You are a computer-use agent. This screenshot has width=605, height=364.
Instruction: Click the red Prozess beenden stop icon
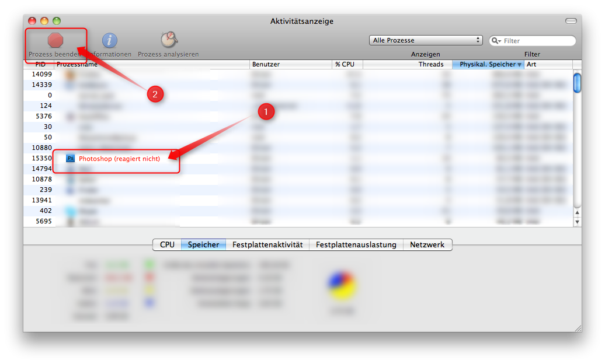(x=55, y=40)
